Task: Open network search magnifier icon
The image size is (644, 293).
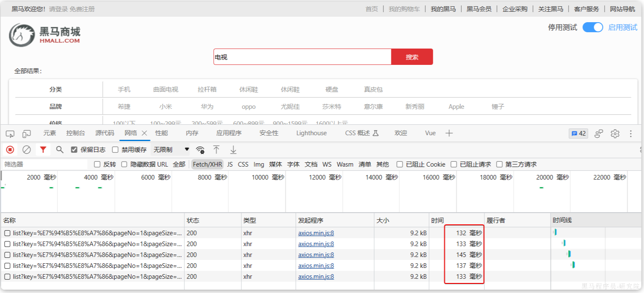Action: click(x=59, y=149)
